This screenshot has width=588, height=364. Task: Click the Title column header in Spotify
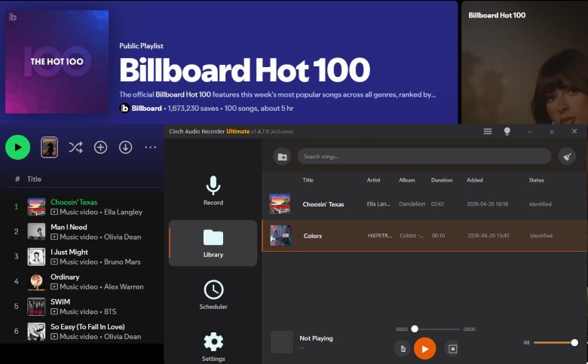[34, 179]
